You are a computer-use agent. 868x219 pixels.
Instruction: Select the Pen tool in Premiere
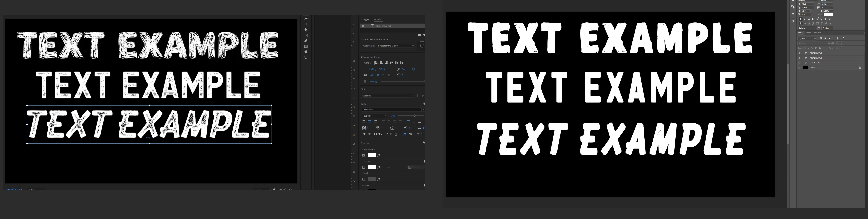306,41
